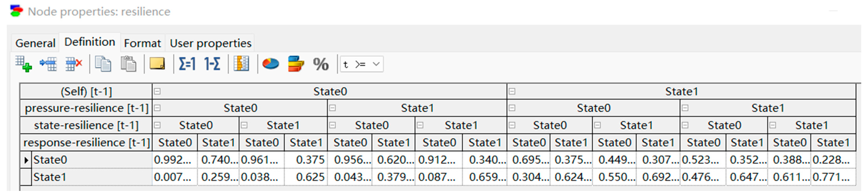Screen dimensions: 868x196
Task: Click the cell with value 0.961...
Action: (262, 160)
